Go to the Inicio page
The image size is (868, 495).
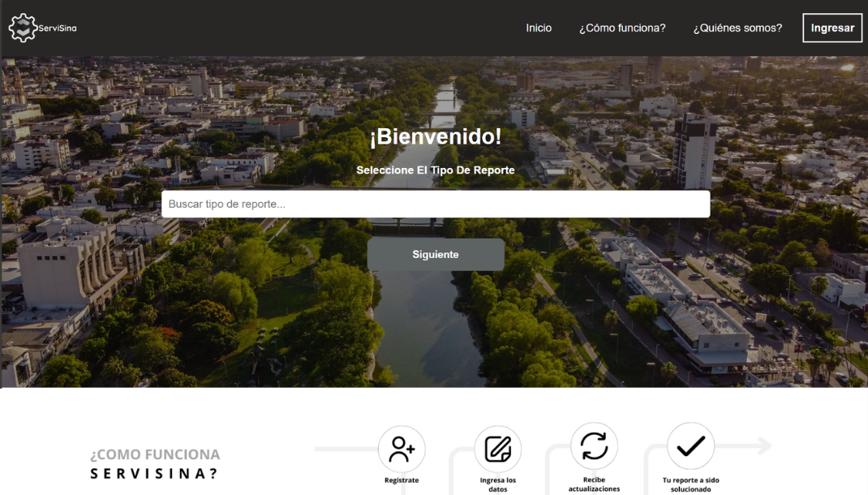pyautogui.click(x=538, y=28)
